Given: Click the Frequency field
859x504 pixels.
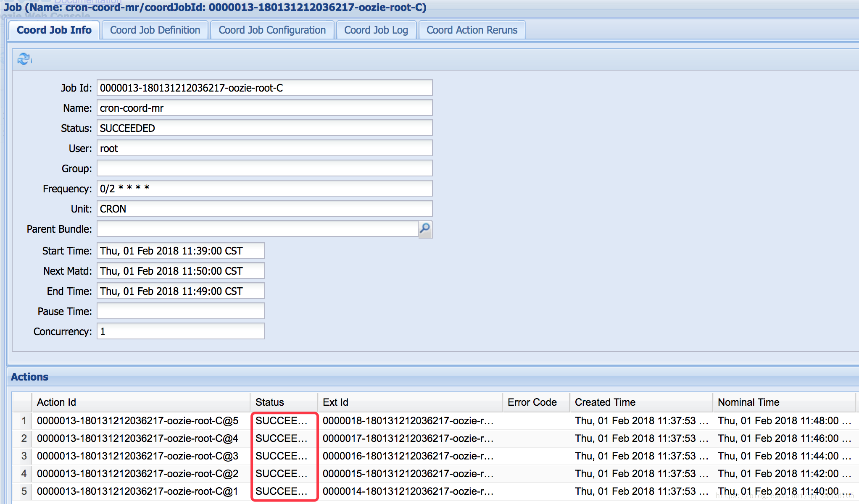Looking at the screenshot, I should [265, 189].
